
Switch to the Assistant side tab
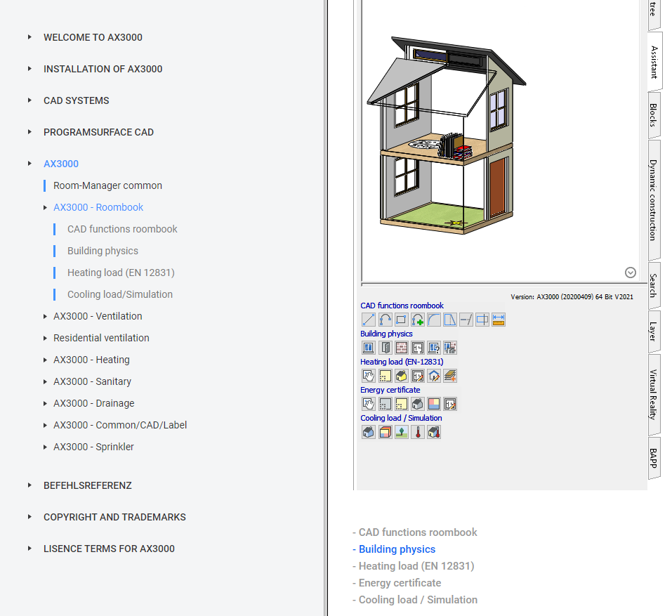pos(654,62)
